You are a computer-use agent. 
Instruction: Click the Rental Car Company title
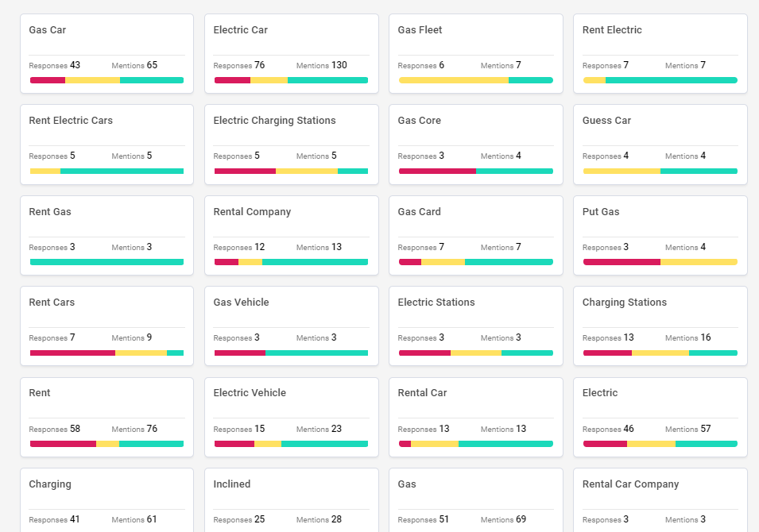tap(630, 484)
